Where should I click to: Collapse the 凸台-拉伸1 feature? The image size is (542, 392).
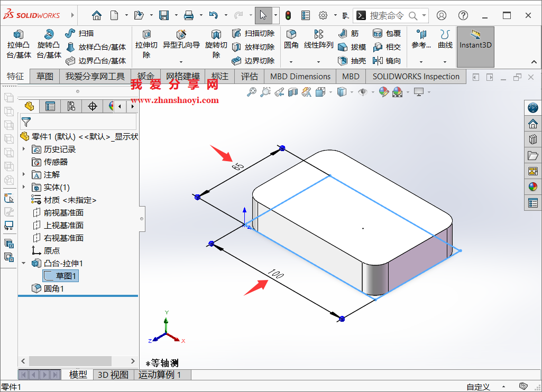(24, 263)
